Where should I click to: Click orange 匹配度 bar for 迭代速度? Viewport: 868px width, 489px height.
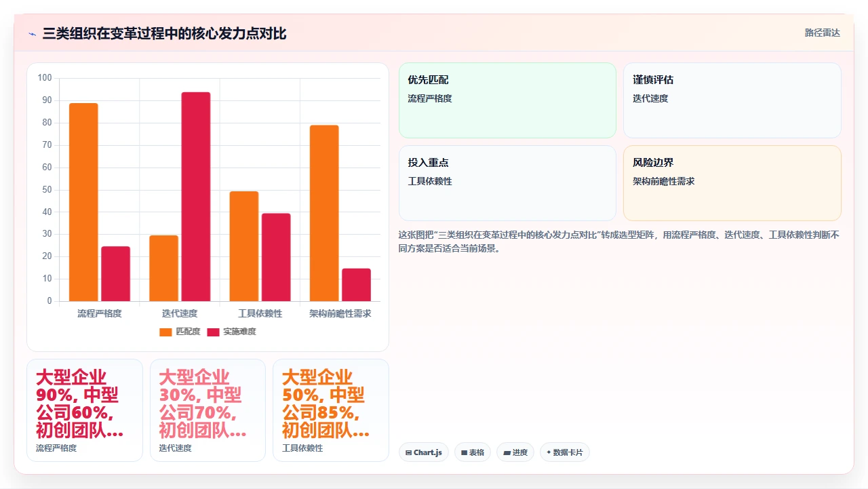pyautogui.click(x=163, y=269)
